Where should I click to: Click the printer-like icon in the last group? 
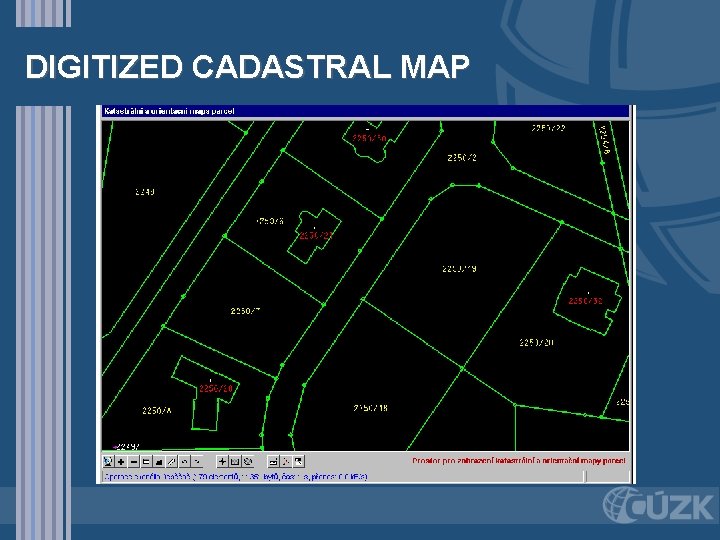(273, 461)
